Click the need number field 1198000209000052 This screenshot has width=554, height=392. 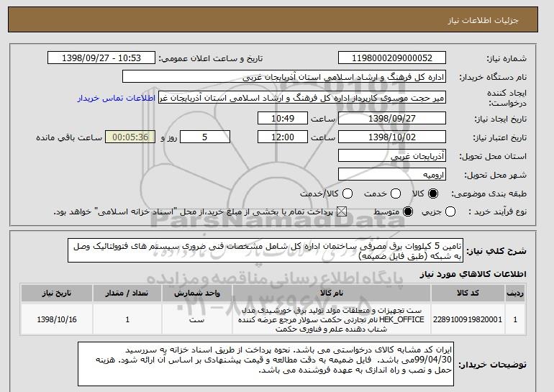[x=392, y=58]
